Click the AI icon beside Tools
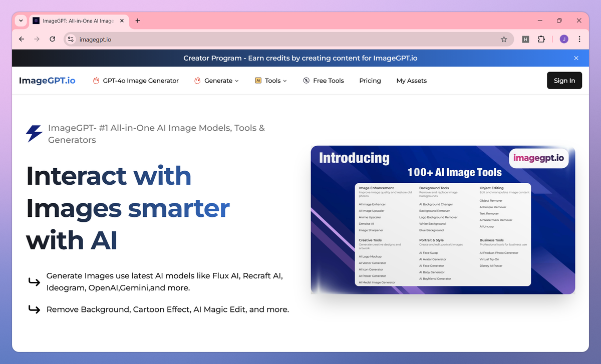 258,81
